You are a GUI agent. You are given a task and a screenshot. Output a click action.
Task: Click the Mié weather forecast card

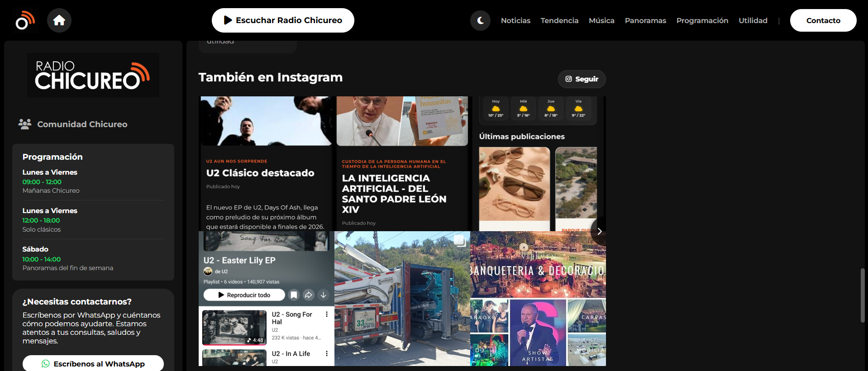524,109
